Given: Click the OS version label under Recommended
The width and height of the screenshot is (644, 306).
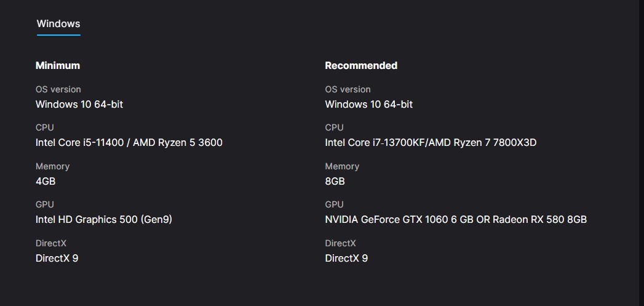Looking at the screenshot, I should click(348, 89).
